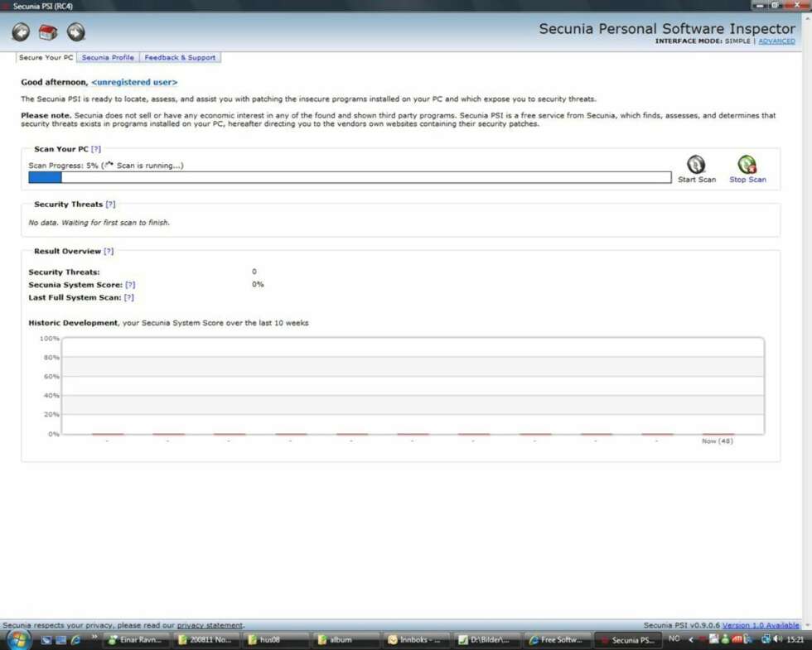Open Internet Explorer from quick launch

(75, 639)
